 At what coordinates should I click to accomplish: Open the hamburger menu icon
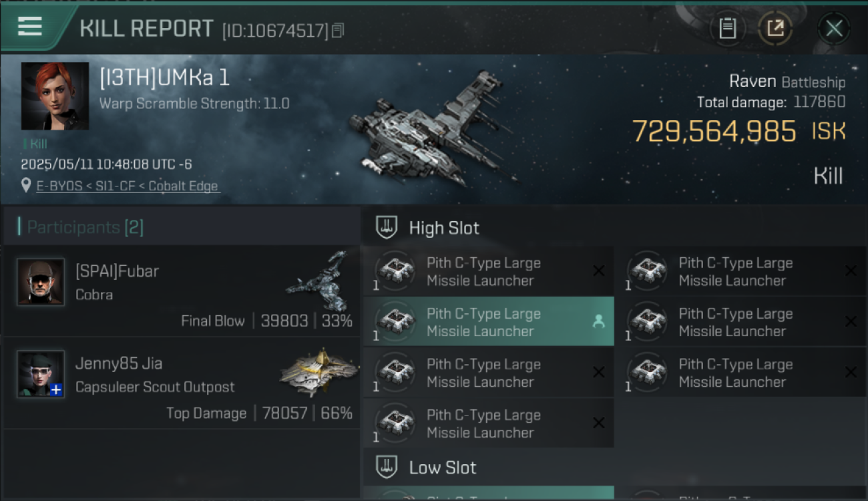[30, 27]
